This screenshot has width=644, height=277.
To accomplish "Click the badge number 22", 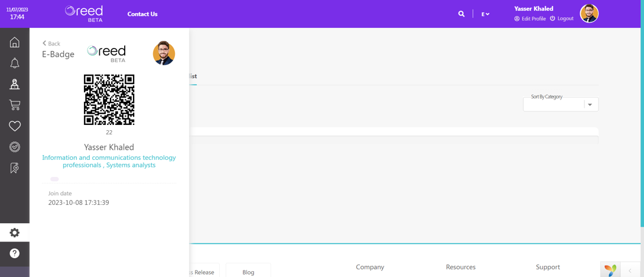I will coord(109,133).
